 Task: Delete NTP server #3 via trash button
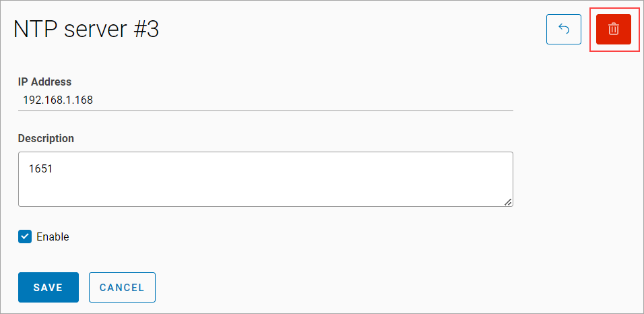pos(613,30)
